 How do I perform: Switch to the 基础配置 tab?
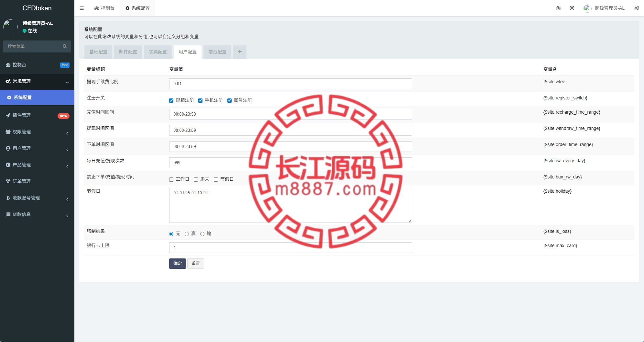click(98, 52)
